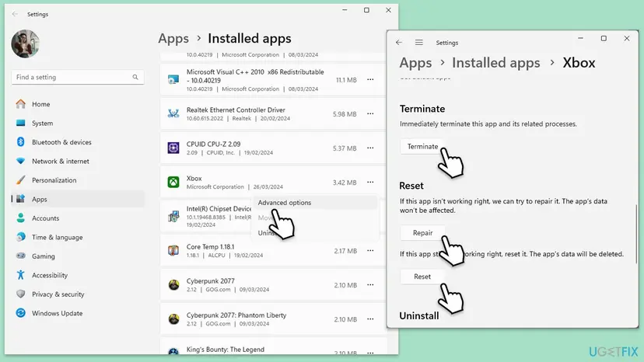Image resolution: width=644 pixels, height=362 pixels.
Task: Open Home in the sidebar
Action: pyautogui.click(x=78, y=104)
